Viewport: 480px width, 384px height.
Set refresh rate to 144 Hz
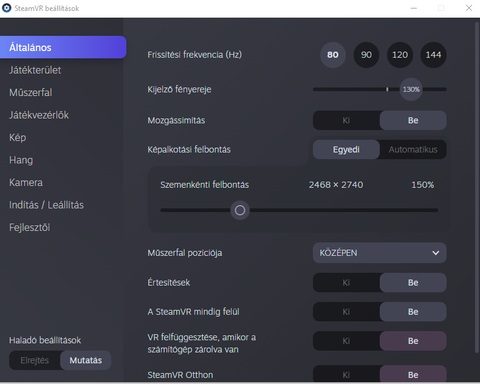[x=433, y=55]
